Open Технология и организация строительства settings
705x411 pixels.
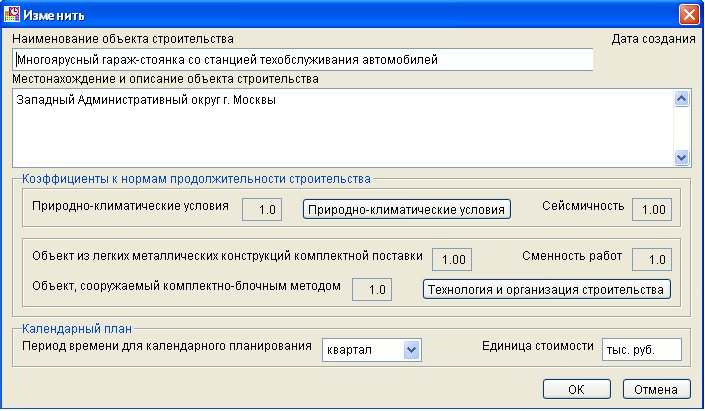[546, 289]
